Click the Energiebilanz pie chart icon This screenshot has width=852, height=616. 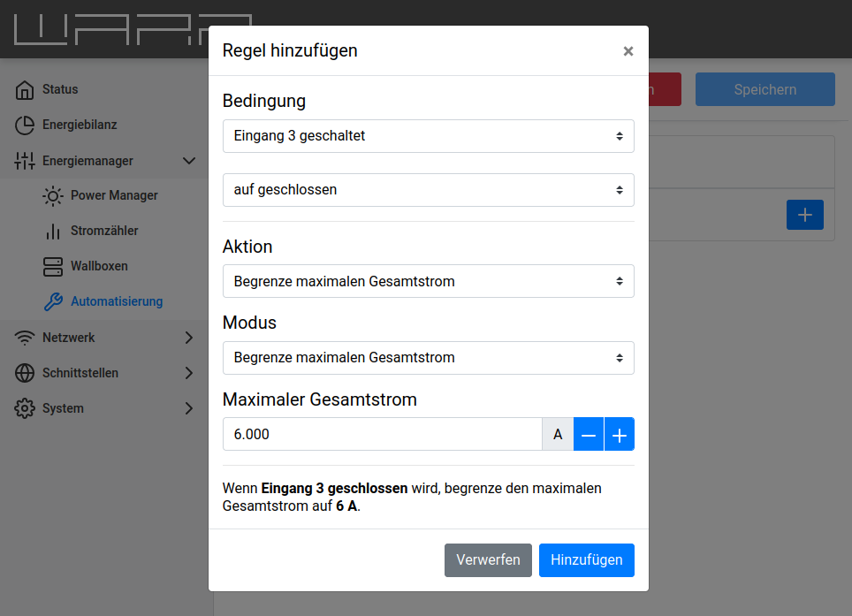[x=25, y=125]
